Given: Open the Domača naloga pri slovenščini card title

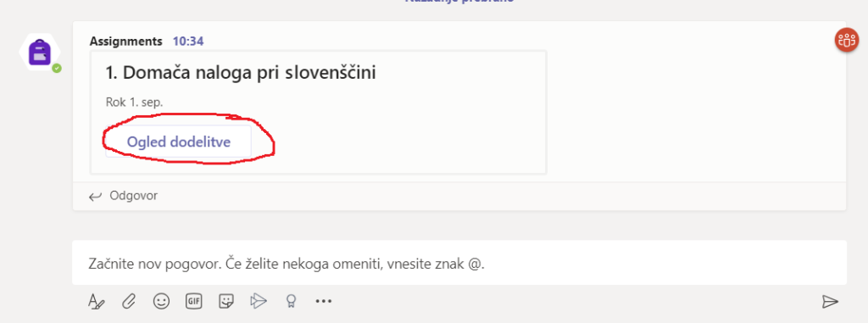Looking at the screenshot, I should [241, 73].
